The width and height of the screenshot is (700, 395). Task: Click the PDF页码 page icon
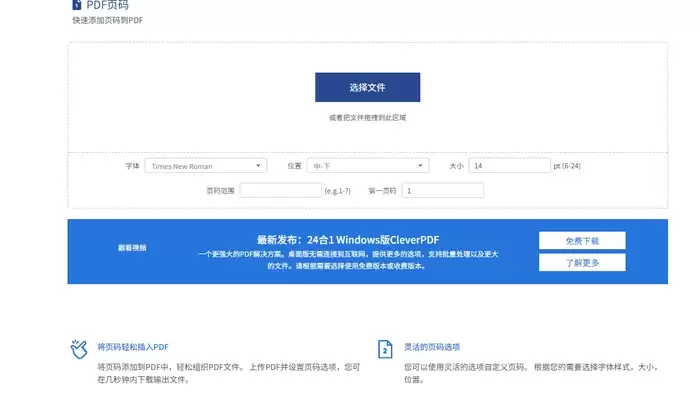pyautogui.click(x=77, y=4)
